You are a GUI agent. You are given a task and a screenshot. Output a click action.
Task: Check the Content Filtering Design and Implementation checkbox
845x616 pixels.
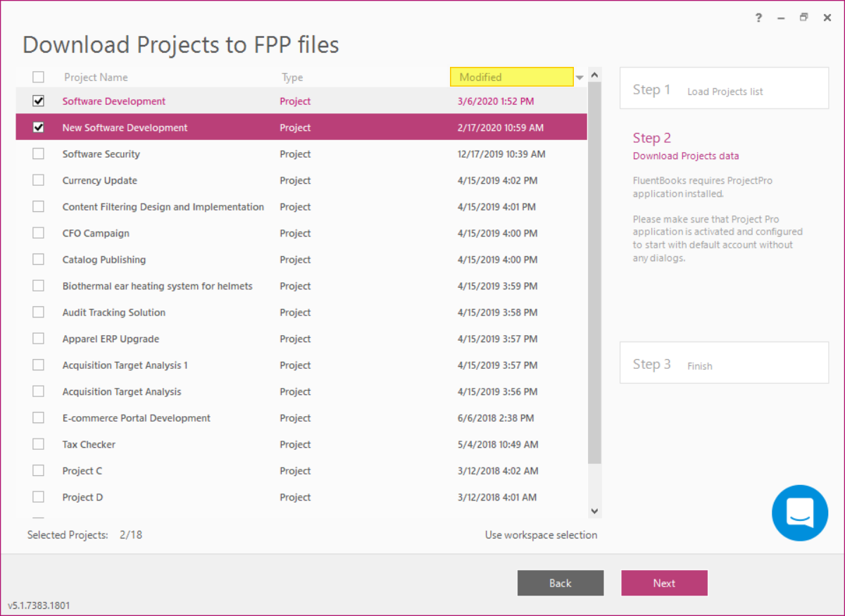(x=38, y=207)
